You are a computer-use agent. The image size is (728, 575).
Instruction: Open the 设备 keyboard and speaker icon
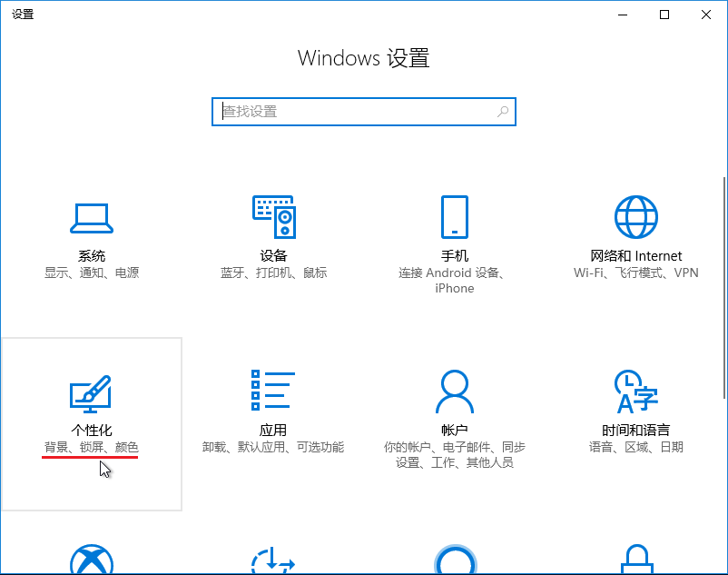pyautogui.click(x=274, y=217)
